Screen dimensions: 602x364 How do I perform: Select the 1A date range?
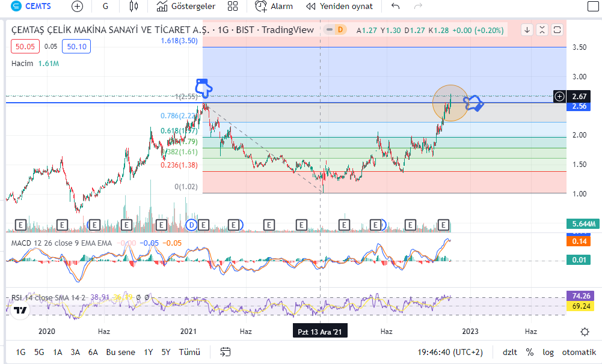tap(58, 352)
